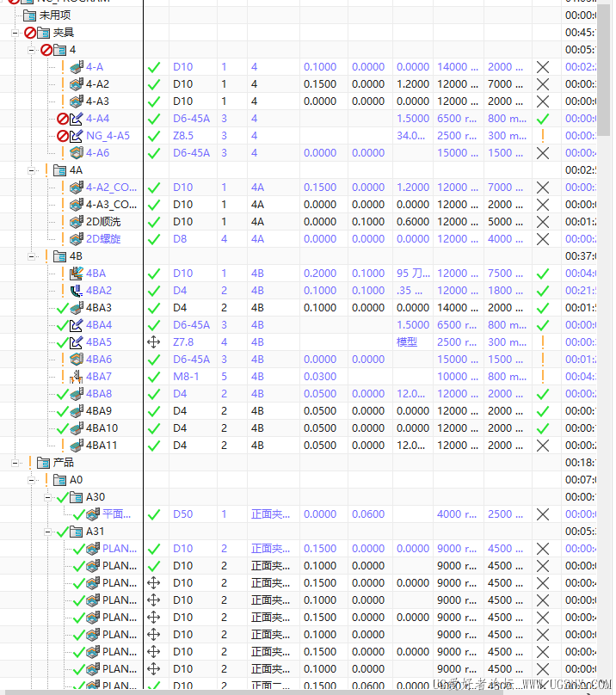Screen dimensions: 616x695
Task: Collapse the group named 4
Action: coord(32,50)
